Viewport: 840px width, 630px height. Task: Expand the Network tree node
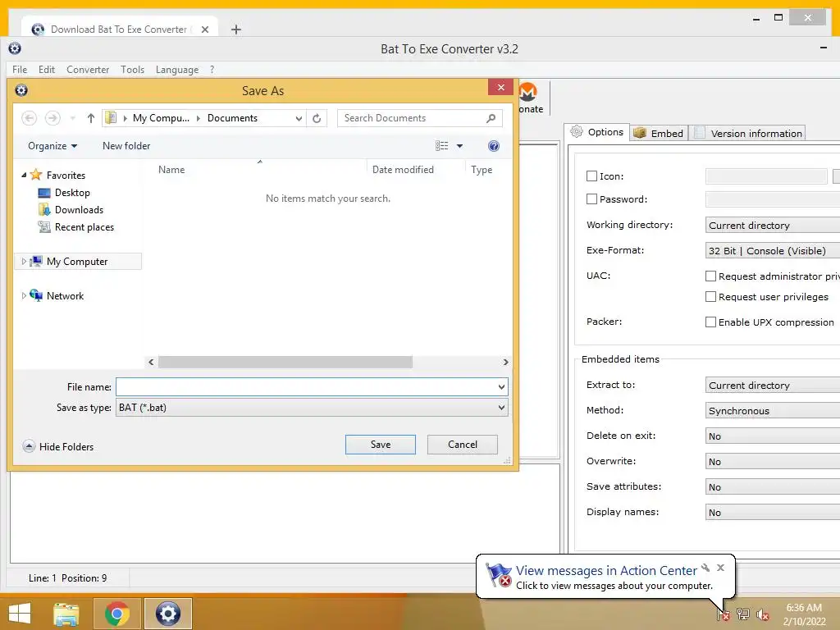click(x=24, y=295)
